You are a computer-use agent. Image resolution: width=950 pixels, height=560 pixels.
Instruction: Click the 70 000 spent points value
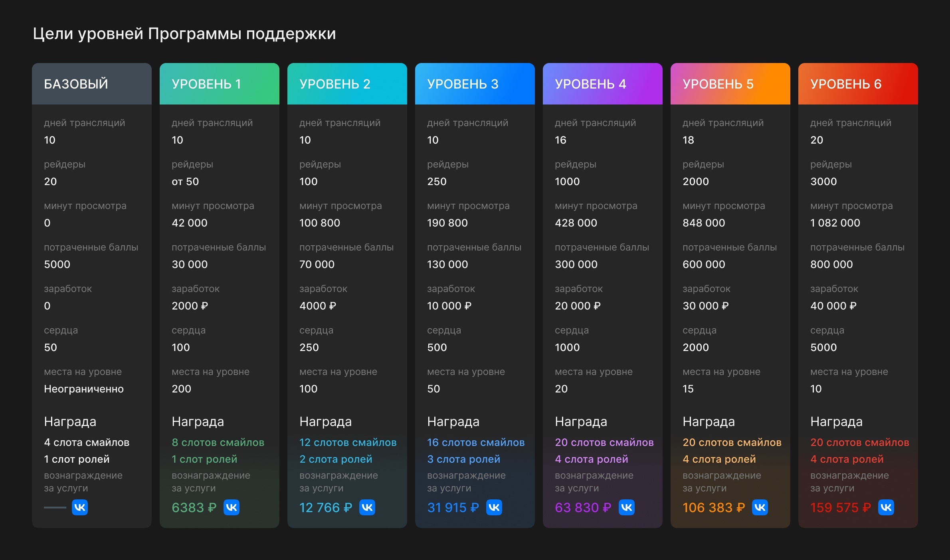pyautogui.click(x=317, y=264)
